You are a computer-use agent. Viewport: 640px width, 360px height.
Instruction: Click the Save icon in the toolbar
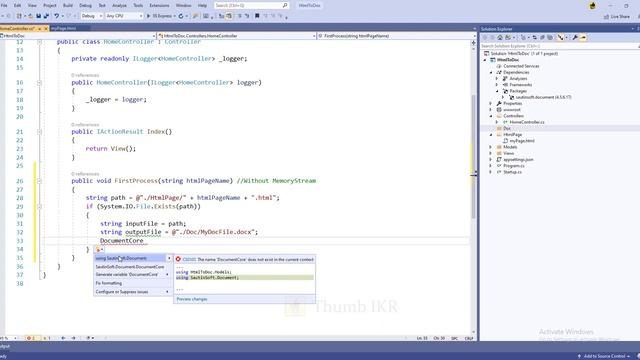(38, 16)
